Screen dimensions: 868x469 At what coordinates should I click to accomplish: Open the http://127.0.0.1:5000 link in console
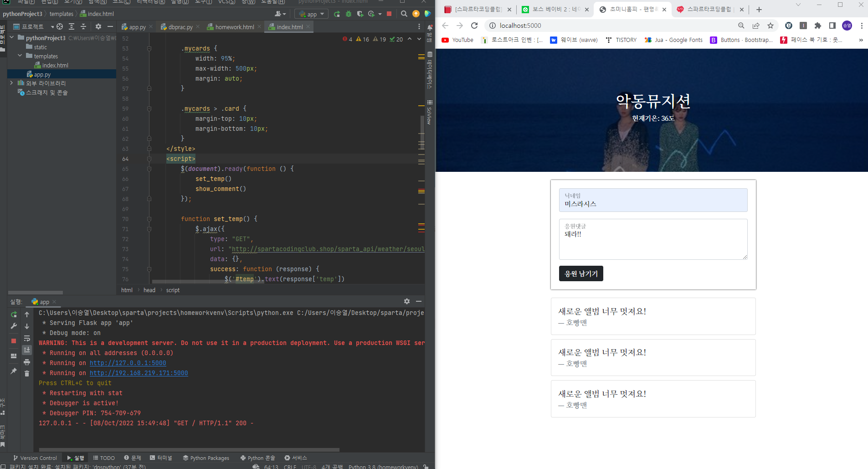click(128, 363)
